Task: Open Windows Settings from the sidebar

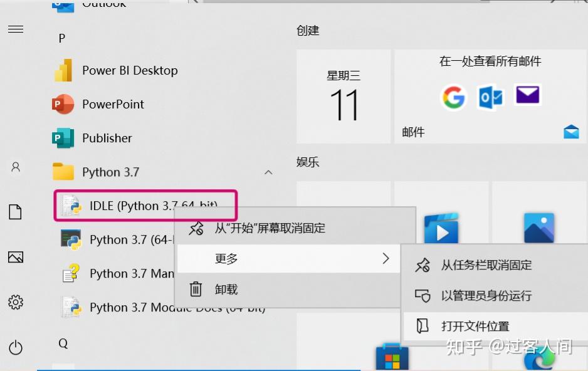Action: tap(15, 302)
